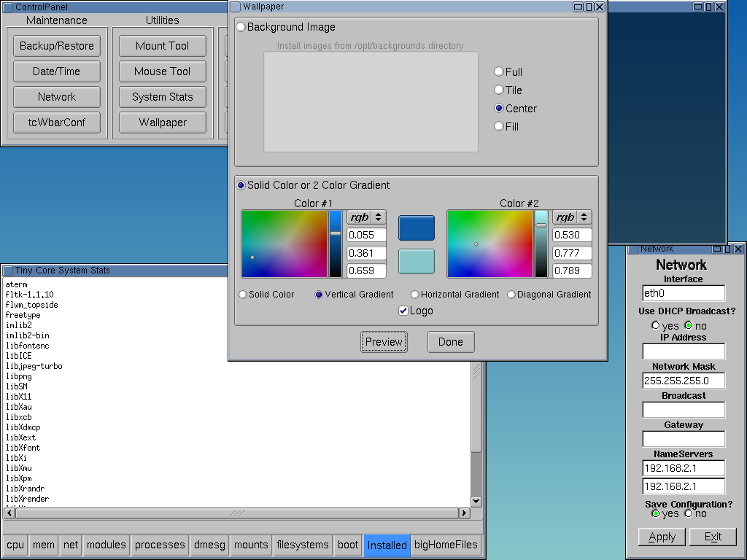Switch to the Installed tab
Screen dimensions: 747x560
[x=387, y=545]
